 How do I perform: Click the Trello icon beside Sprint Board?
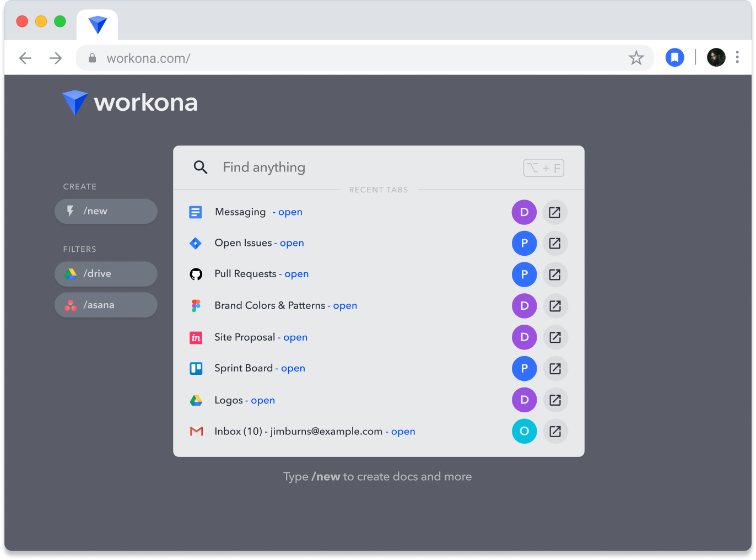196,368
